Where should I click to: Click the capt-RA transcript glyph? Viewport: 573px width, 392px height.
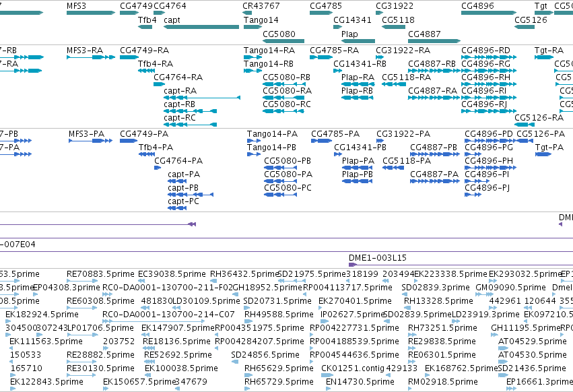pyautogui.click(x=202, y=98)
